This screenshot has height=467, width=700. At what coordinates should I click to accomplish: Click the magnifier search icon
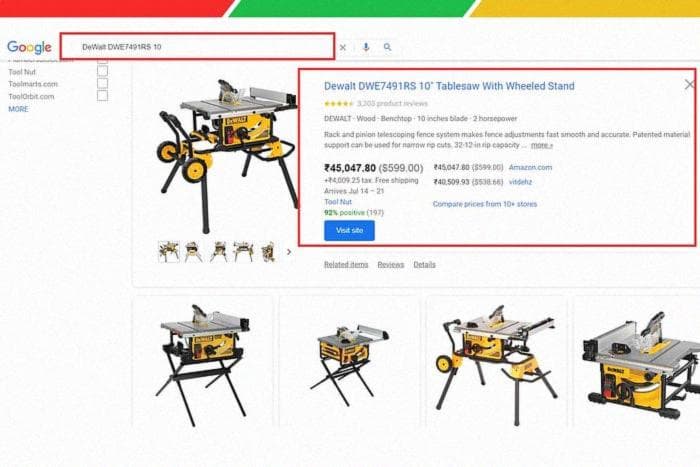coord(388,47)
